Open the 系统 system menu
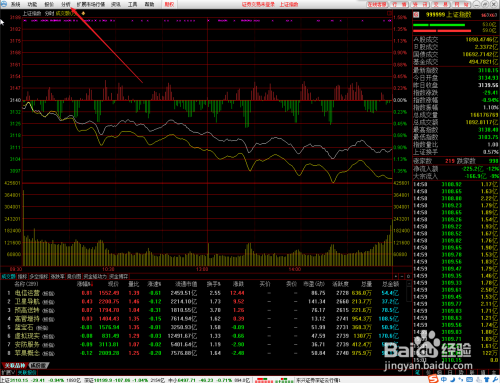Screen dimensions: 500x383 coord(16,4)
